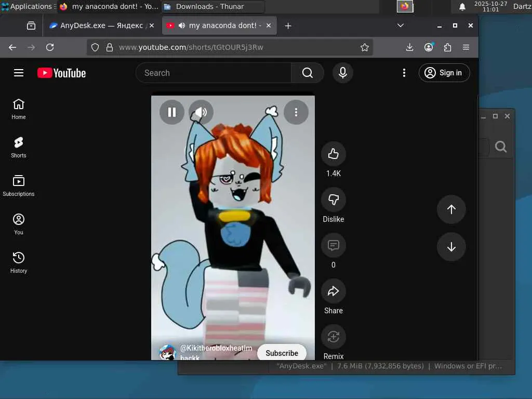Viewport: 532px width, 399px height.
Task: Click the Dislike thumbs-down icon
Action: click(333, 199)
